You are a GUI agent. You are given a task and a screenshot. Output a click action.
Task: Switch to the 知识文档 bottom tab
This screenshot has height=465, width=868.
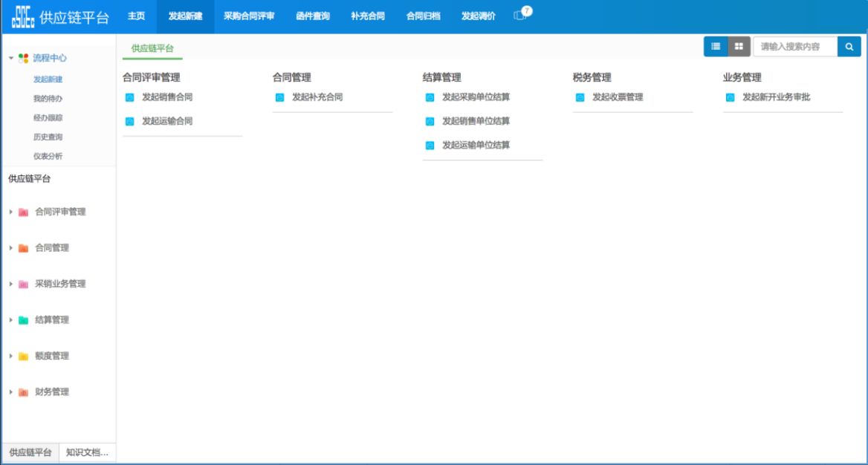[87, 452]
